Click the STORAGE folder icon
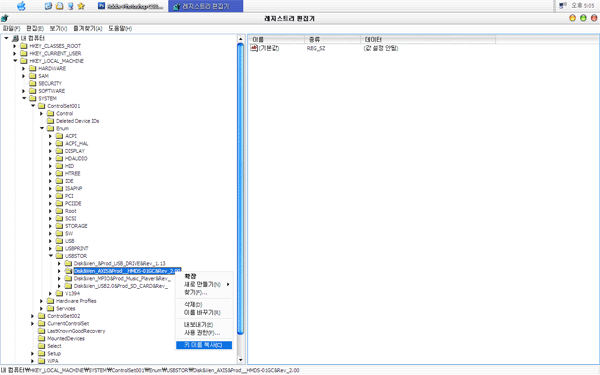 click(59, 226)
